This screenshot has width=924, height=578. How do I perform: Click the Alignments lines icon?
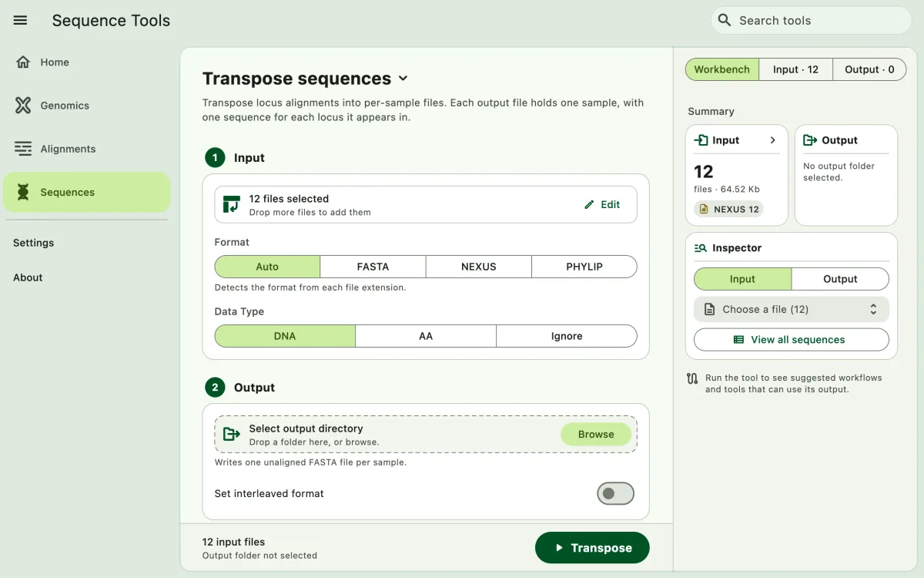[x=23, y=149]
